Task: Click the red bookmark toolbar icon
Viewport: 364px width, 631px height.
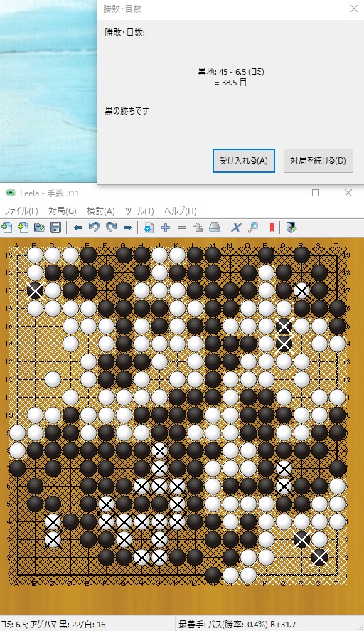Action: 272,228
